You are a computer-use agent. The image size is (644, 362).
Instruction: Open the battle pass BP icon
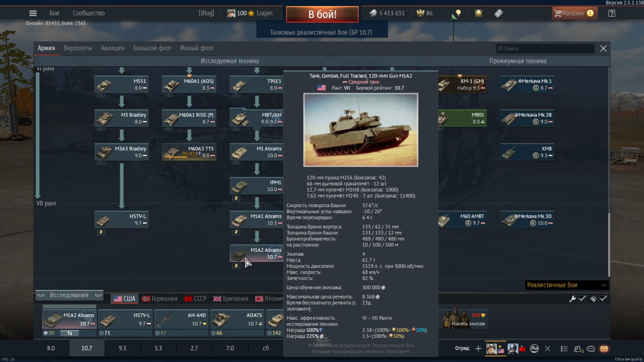pos(499,13)
